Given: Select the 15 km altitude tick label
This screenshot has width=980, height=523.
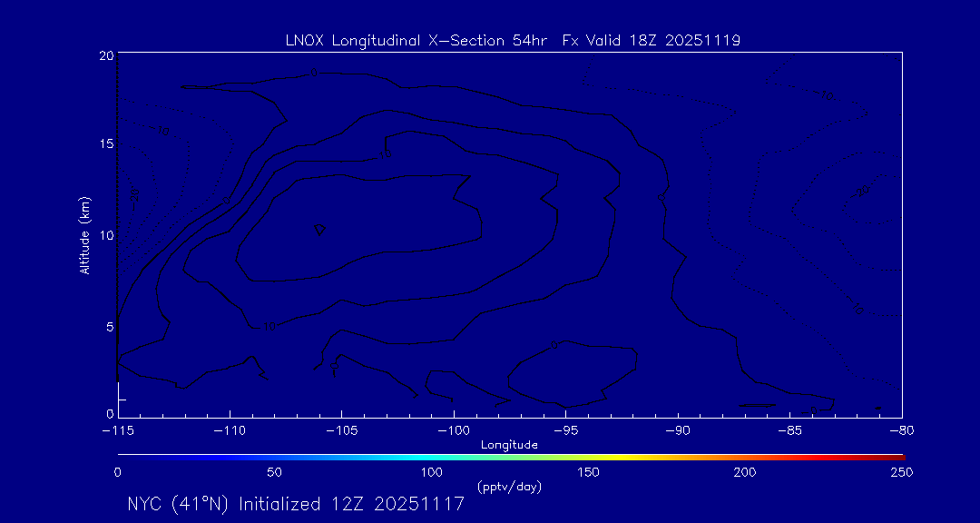Looking at the screenshot, I should (x=106, y=144).
